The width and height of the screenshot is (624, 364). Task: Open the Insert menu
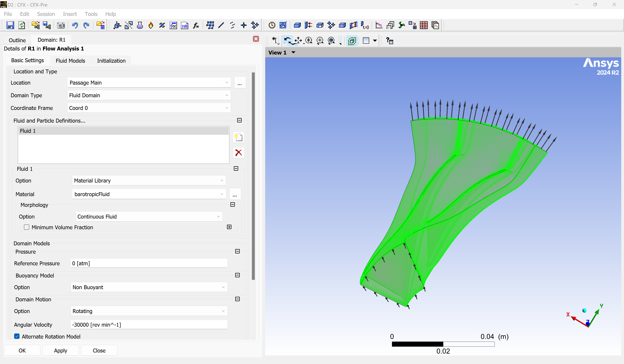click(x=70, y=14)
